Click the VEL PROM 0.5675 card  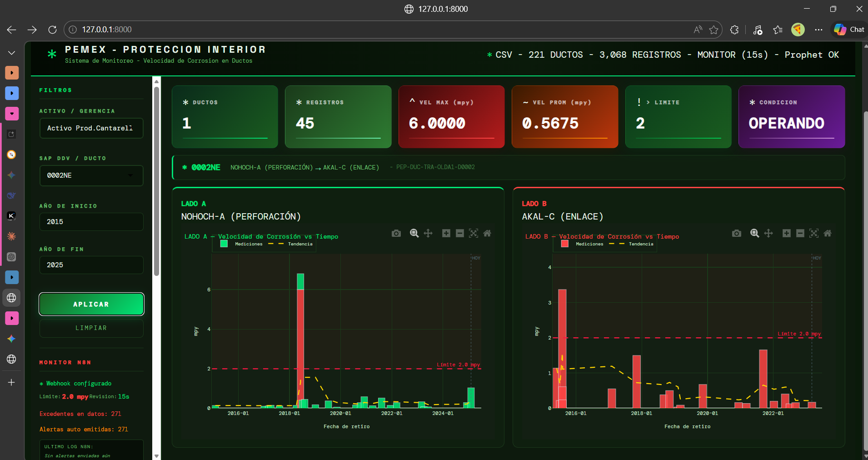[565, 117]
